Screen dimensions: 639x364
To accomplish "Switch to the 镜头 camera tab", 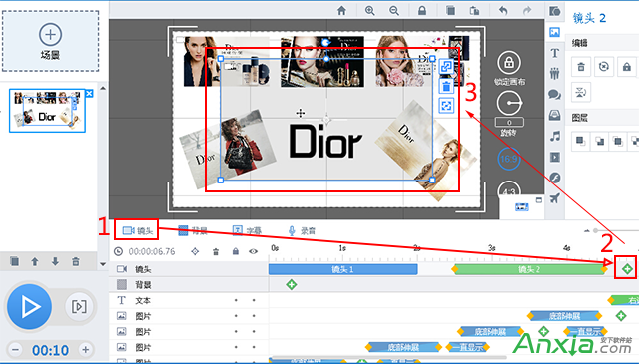I will coord(137,230).
